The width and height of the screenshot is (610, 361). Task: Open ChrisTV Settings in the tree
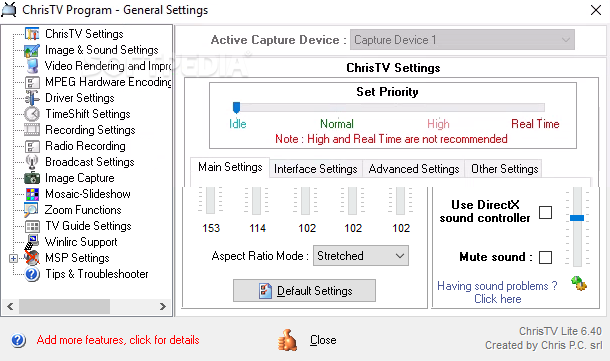(x=84, y=34)
